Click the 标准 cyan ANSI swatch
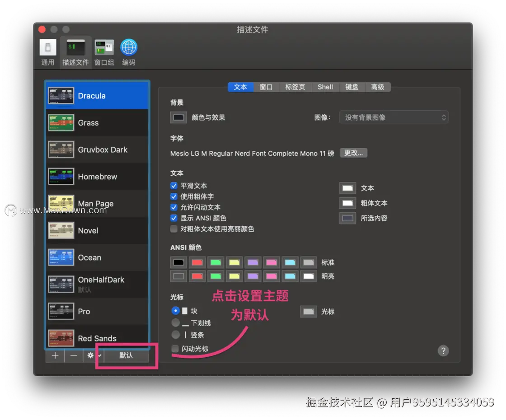 pos(290,262)
